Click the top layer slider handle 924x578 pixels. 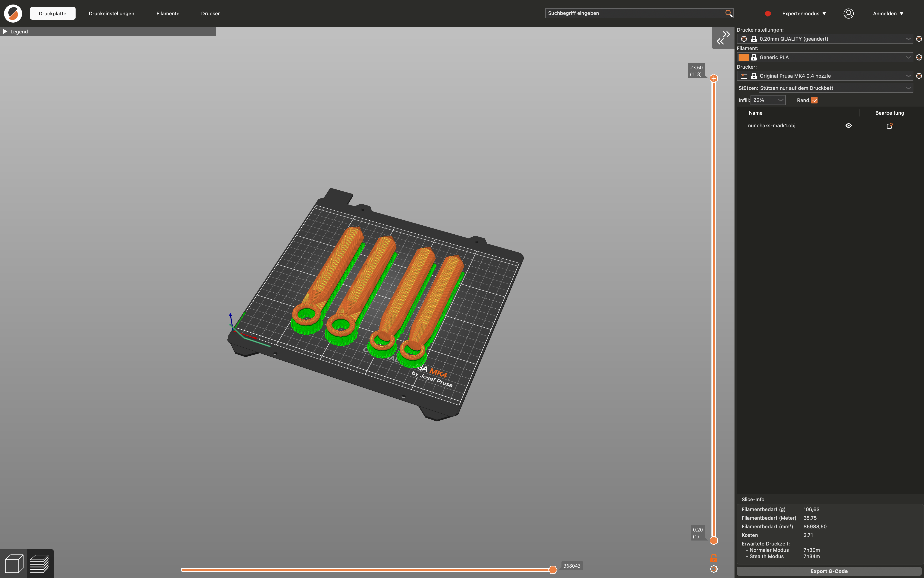click(x=714, y=78)
